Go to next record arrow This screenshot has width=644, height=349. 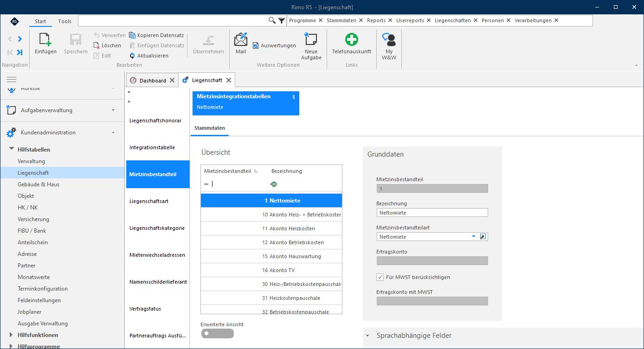coord(19,39)
